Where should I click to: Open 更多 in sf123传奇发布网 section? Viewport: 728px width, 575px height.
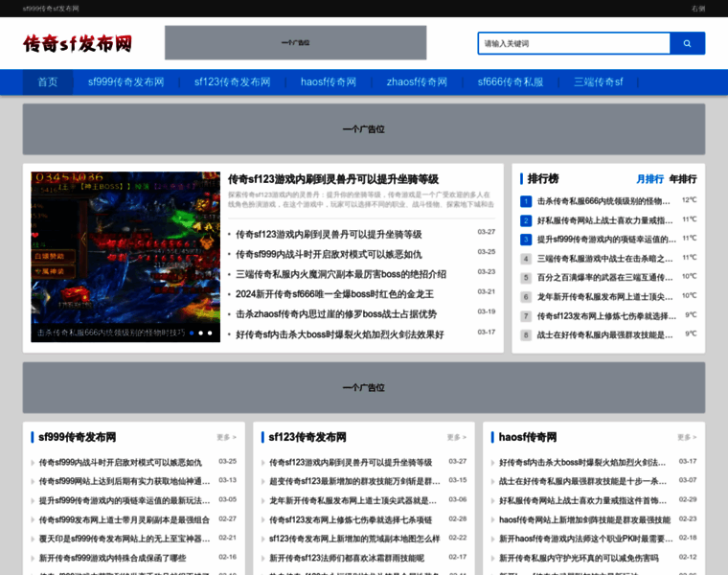click(x=456, y=437)
